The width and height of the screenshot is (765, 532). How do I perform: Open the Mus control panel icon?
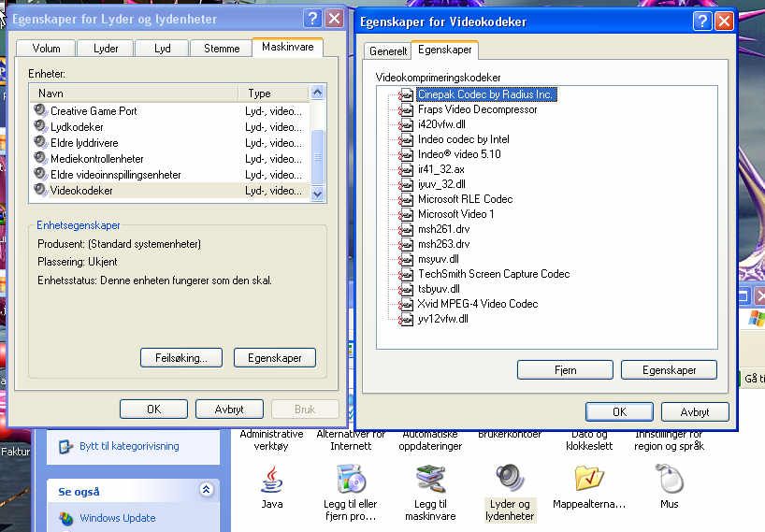(670, 479)
